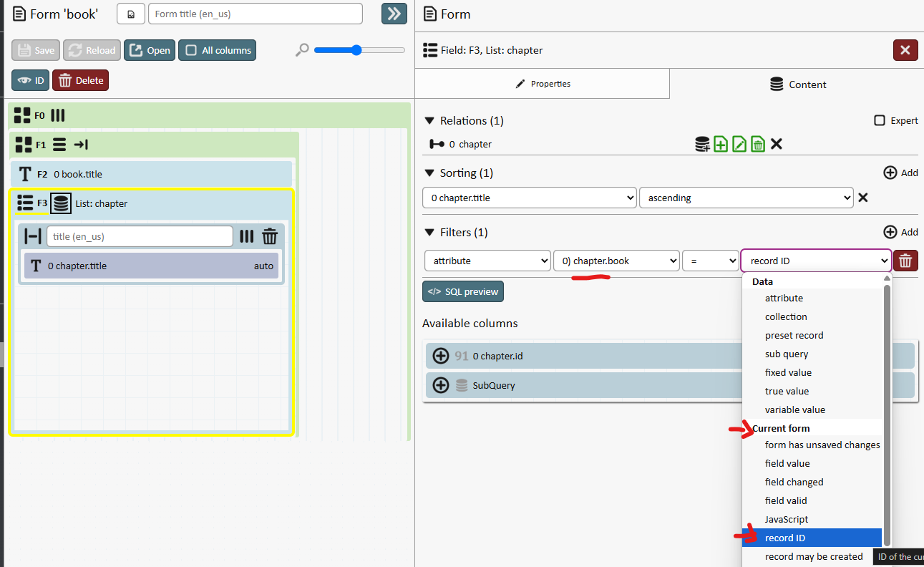Select 'field value' from the dropdown list
This screenshot has width=924, height=567.
pos(787,463)
